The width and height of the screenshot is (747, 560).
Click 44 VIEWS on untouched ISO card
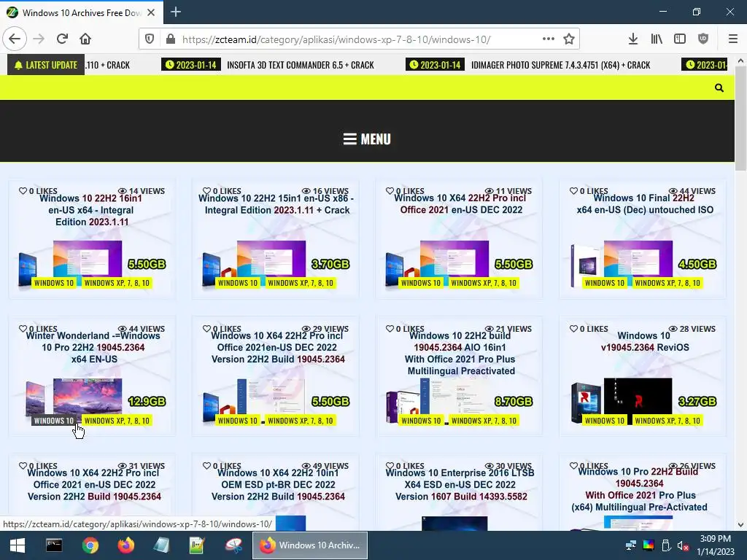coord(692,191)
